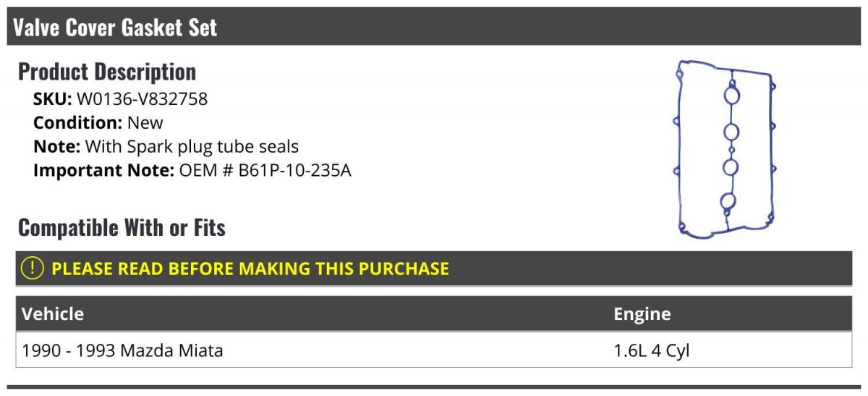Click the PLEASE READ BEFORE MAKING THIS PURCHASE banner
Viewport: 868px width, 396px height.
click(x=434, y=268)
